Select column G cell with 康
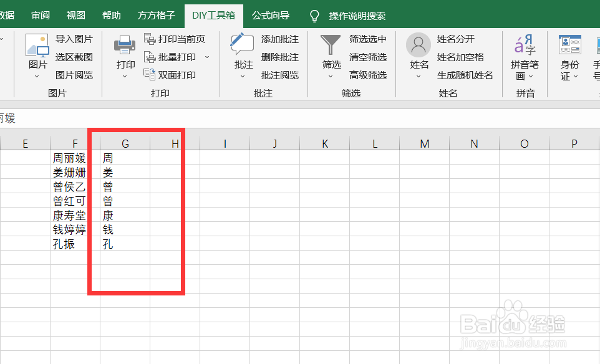This screenshot has width=600, height=364. point(125,215)
